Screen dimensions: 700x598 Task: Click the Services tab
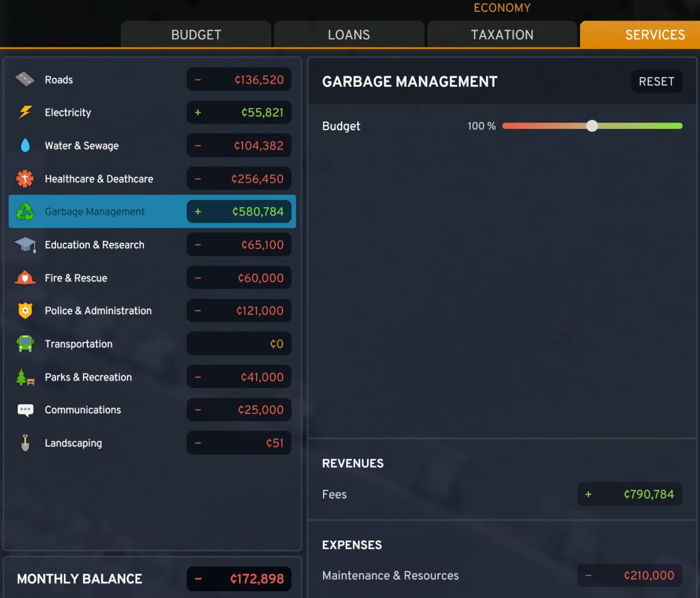(x=655, y=35)
